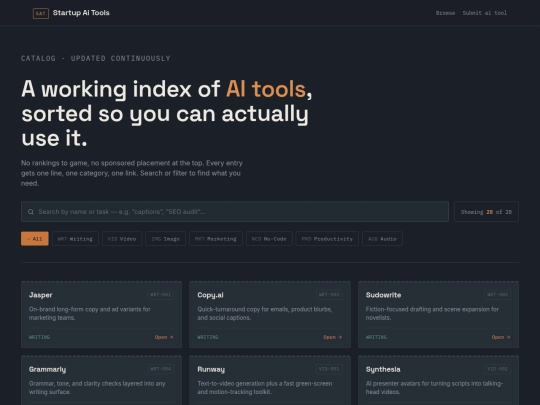Image resolution: width=540 pixels, height=405 pixels.
Task: Click the Catalog updated continuously label
Action: 96,58
